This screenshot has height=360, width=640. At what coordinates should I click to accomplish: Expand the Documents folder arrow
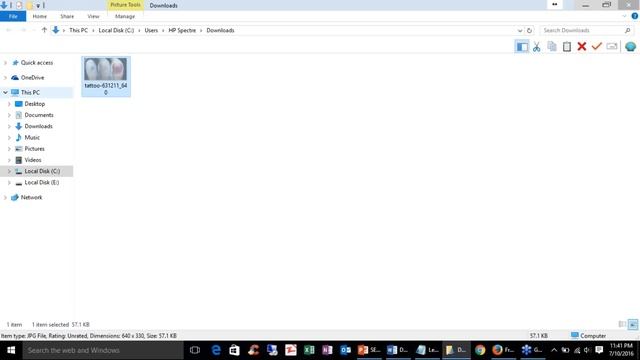pos(9,115)
